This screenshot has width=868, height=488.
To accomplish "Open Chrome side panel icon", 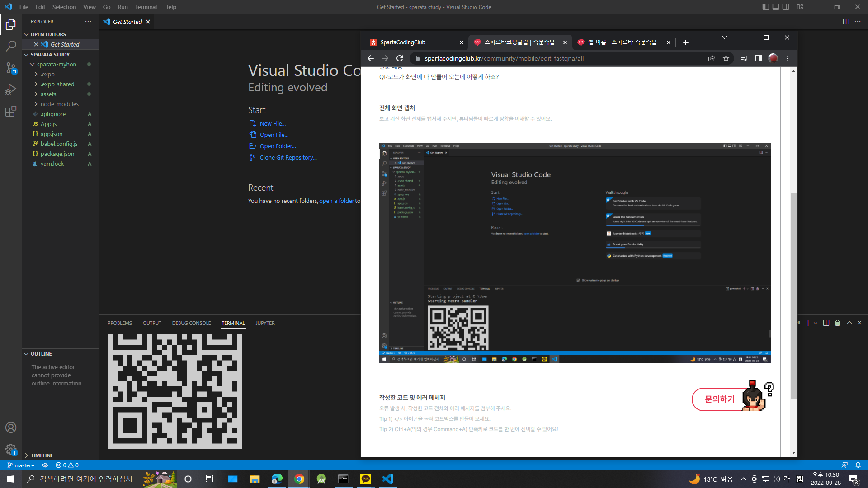I will [759, 58].
